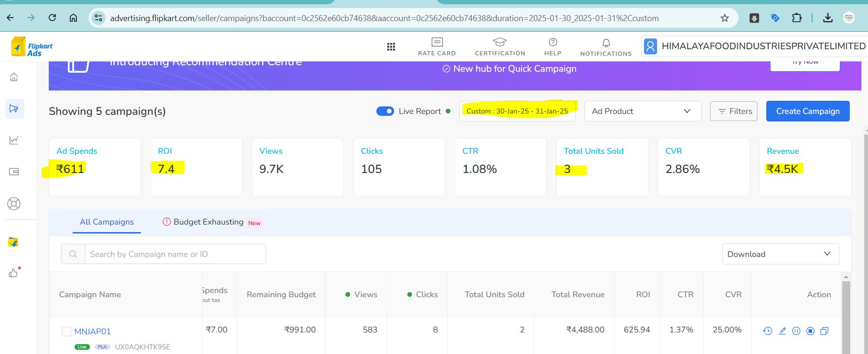Click the campaign search magnifier icon
The width and height of the screenshot is (868, 354).
[x=73, y=254]
